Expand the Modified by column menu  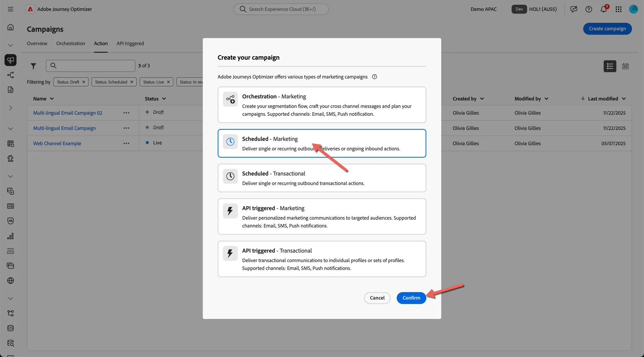(546, 99)
